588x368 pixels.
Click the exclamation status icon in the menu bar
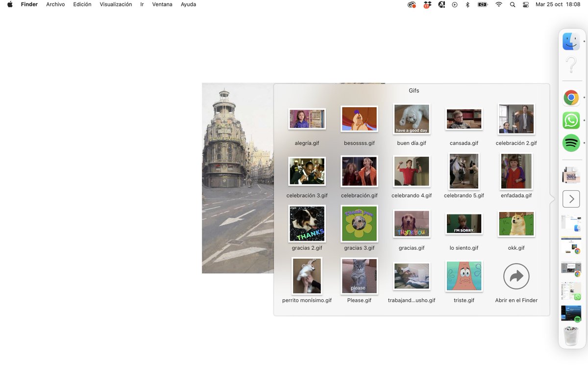[441, 4]
